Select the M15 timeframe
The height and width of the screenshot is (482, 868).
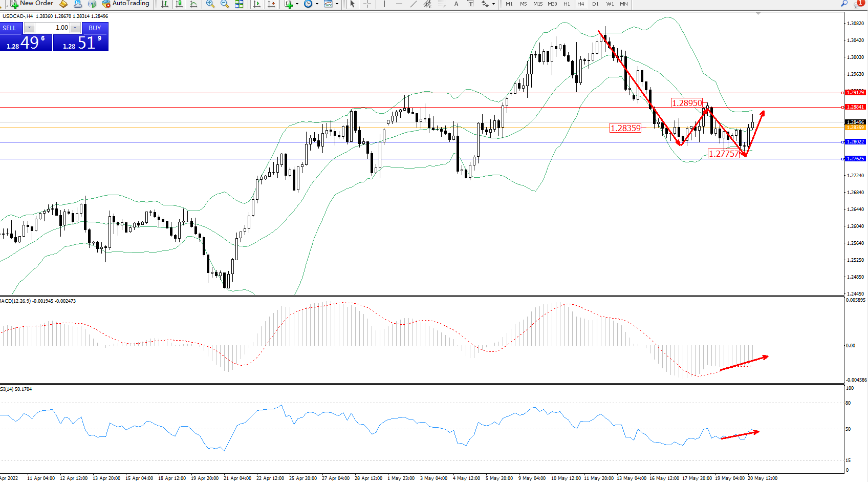(x=537, y=4)
